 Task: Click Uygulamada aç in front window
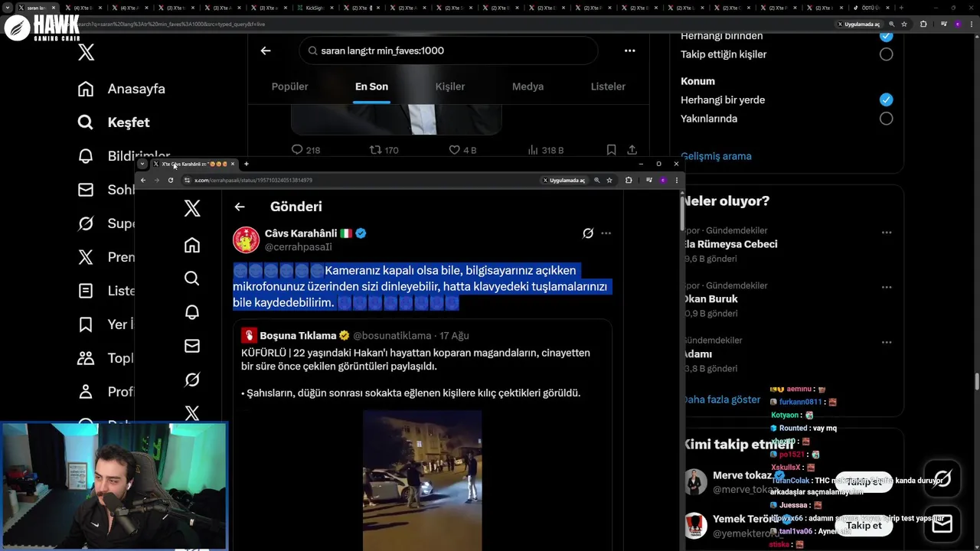[x=563, y=181]
